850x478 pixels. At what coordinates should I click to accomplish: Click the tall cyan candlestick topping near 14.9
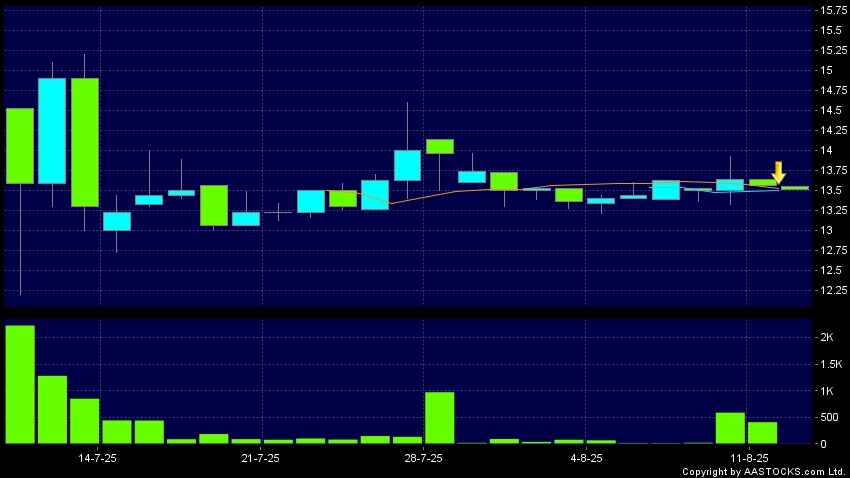(x=52, y=131)
